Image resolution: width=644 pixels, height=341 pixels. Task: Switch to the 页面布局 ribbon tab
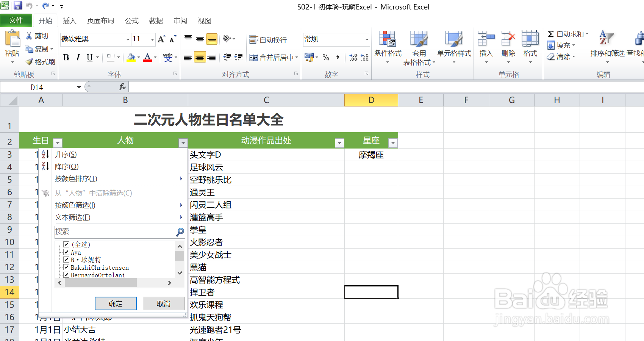[x=101, y=21]
